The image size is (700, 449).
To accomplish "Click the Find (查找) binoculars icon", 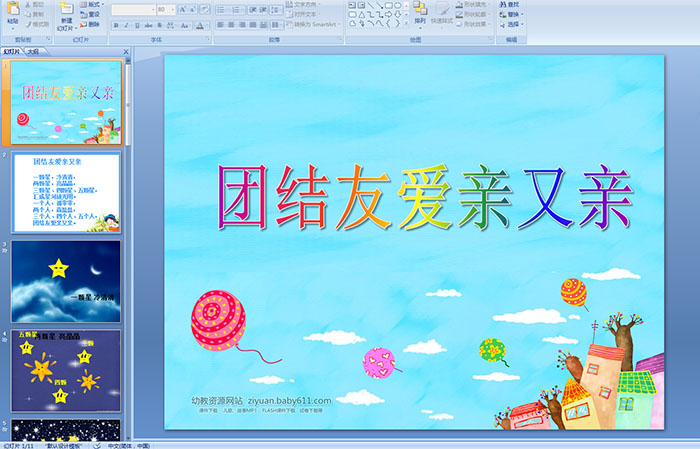I will click(503, 4).
